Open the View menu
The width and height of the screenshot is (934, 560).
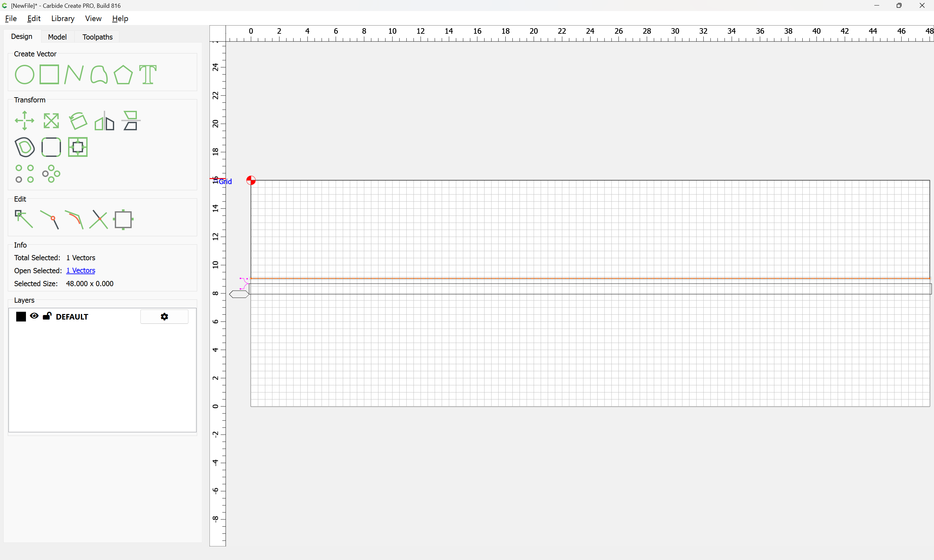point(93,18)
